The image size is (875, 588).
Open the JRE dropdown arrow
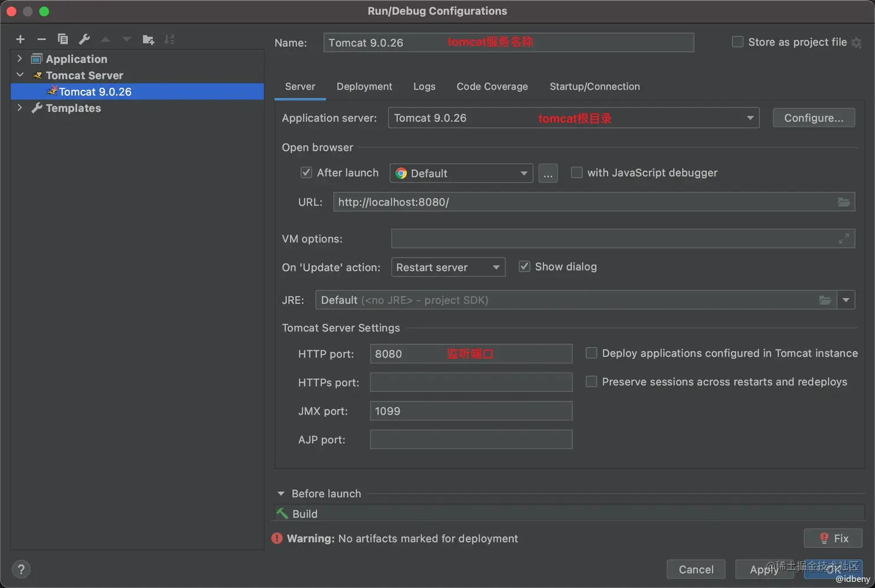(846, 300)
